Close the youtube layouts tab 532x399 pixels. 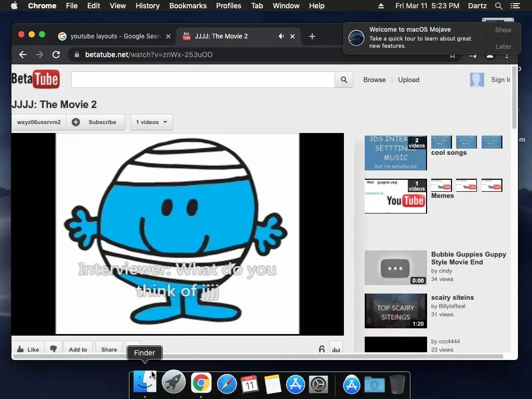168,36
